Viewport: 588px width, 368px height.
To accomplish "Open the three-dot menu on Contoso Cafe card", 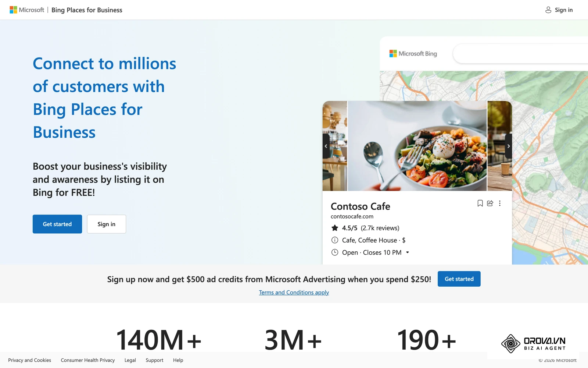I will pyautogui.click(x=500, y=203).
